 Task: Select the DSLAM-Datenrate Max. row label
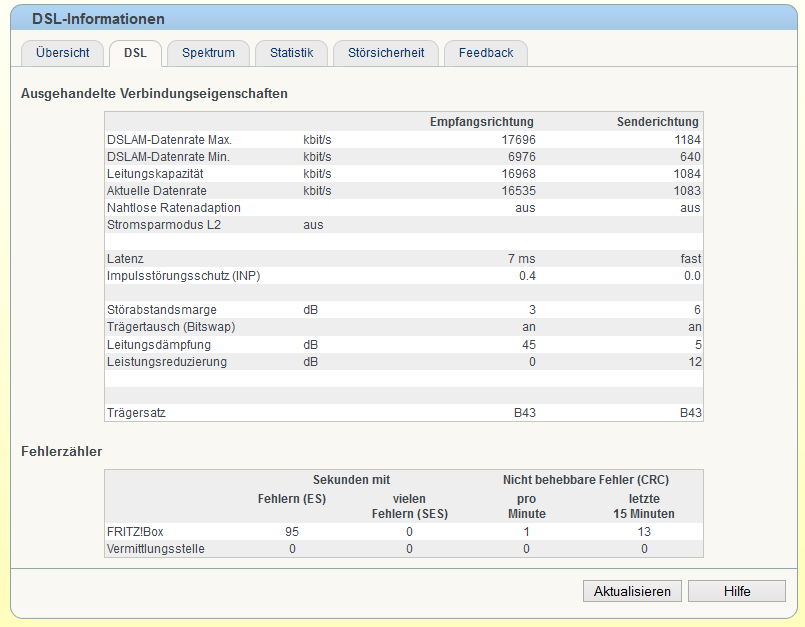[169, 140]
